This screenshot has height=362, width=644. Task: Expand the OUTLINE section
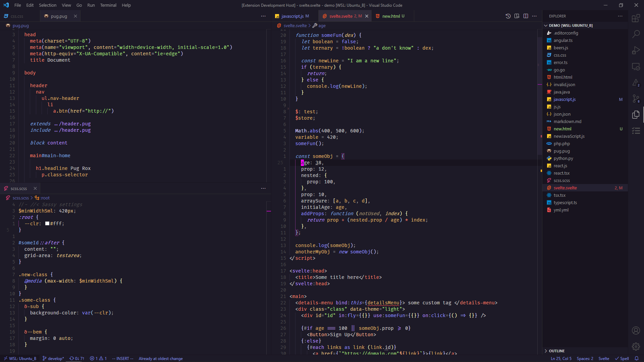(x=557, y=351)
